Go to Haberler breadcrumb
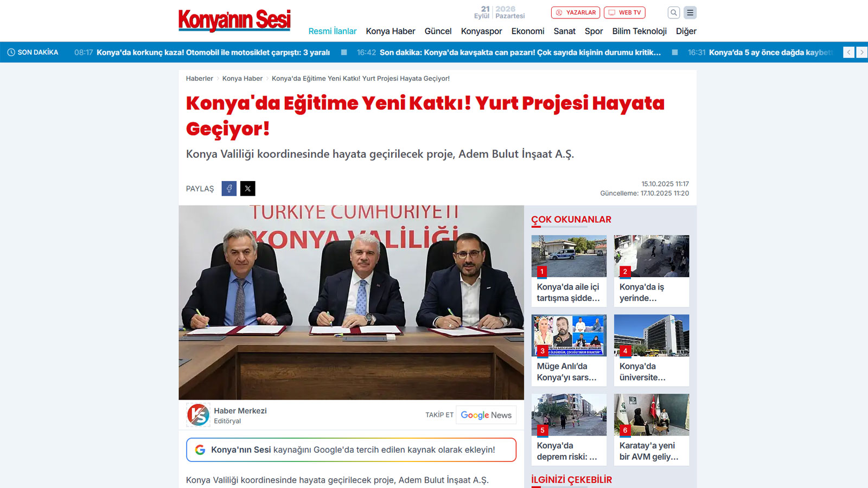The height and width of the screenshot is (488, 868). pos(200,79)
